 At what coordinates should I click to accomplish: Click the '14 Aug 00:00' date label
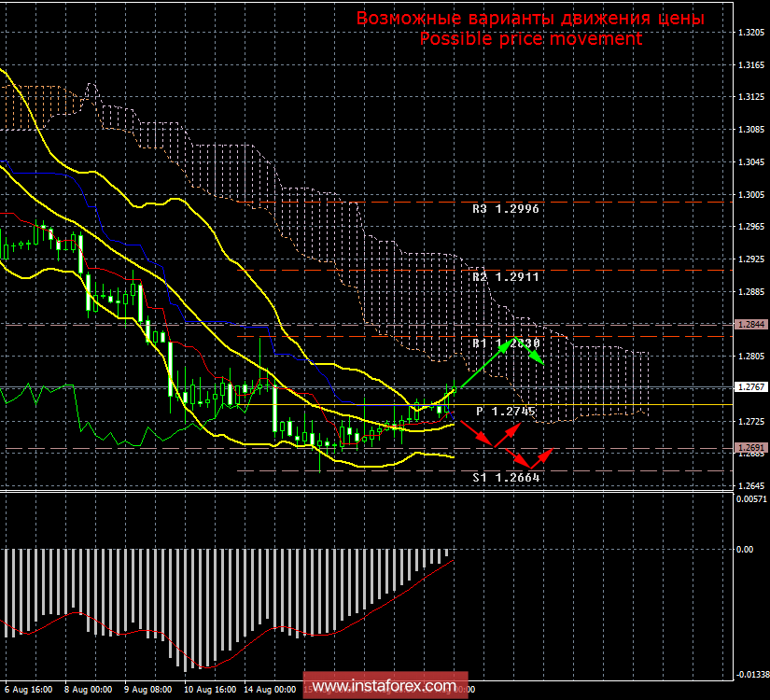[x=269, y=691]
